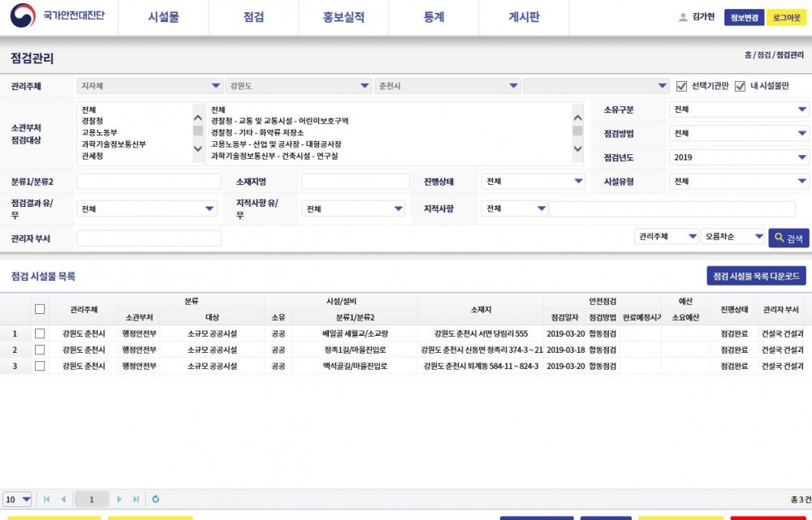Select 경찰청 - 기타 - 화약류 저장소

click(257, 132)
